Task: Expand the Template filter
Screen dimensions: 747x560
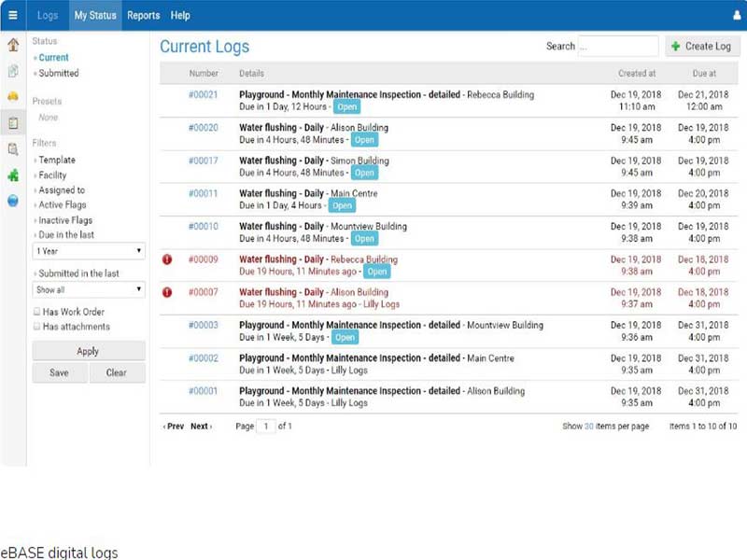Action: [x=57, y=160]
